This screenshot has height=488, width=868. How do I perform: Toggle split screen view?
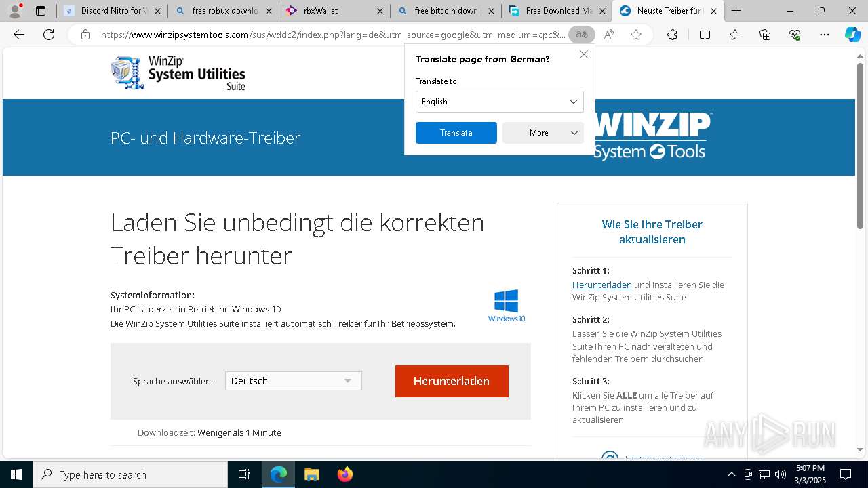[705, 35]
